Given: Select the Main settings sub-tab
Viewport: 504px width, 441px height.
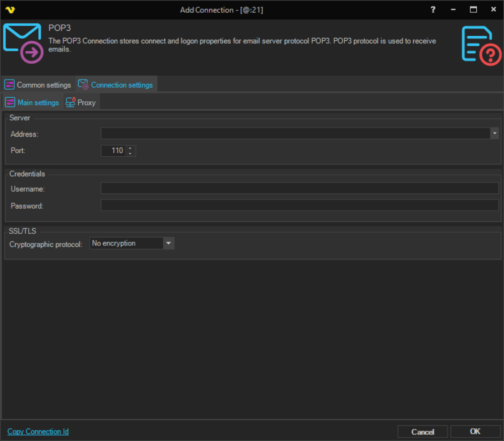Looking at the screenshot, I should pos(32,102).
